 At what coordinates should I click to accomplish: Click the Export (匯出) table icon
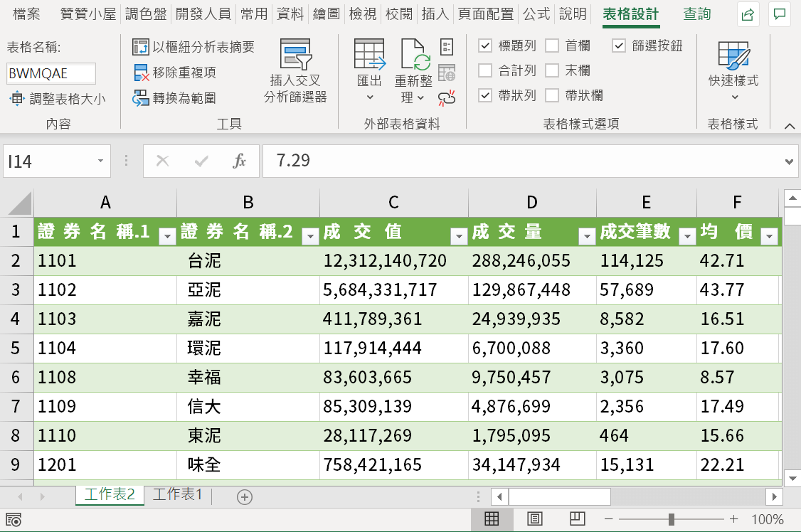[x=369, y=55]
